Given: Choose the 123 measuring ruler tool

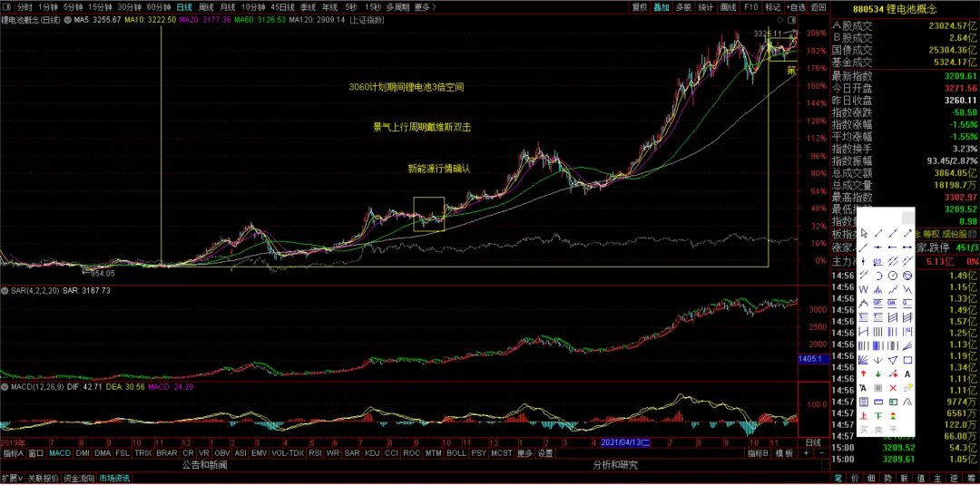Looking at the screenshot, I should [x=878, y=261].
